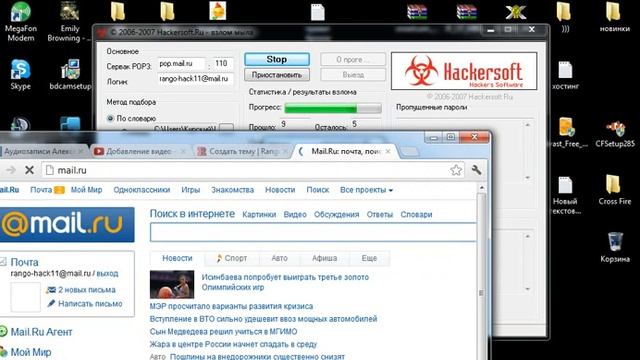Screen dimensions: 640x360
Task: Click the Логин field in Hackersoft
Action: pyautogui.click(x=196, y=79)
